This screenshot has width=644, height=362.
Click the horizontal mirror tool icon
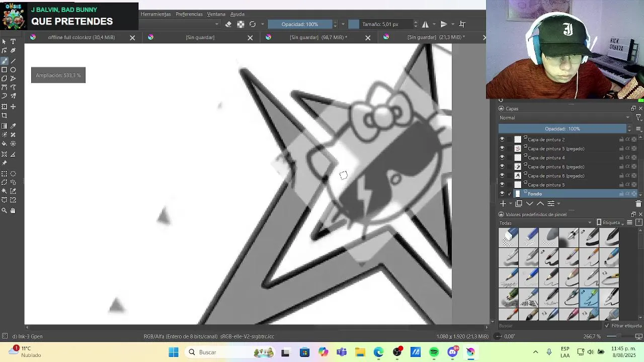click(426, 24)
